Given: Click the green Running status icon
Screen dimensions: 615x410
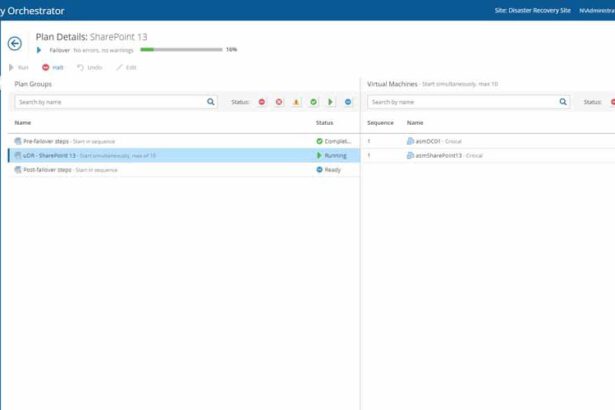Looking at the screenshot, I should click(x=319, y=155).
